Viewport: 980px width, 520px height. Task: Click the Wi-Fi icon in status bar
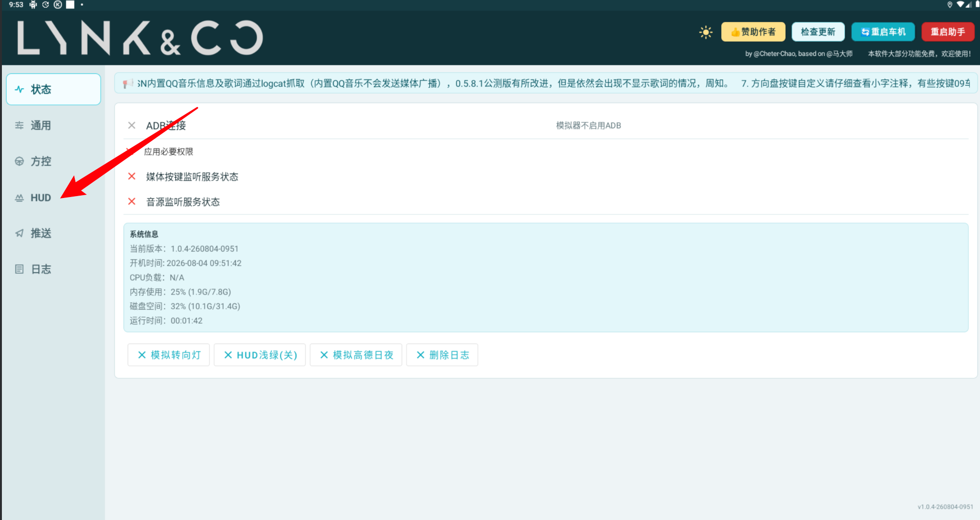(x=960, y=5)
